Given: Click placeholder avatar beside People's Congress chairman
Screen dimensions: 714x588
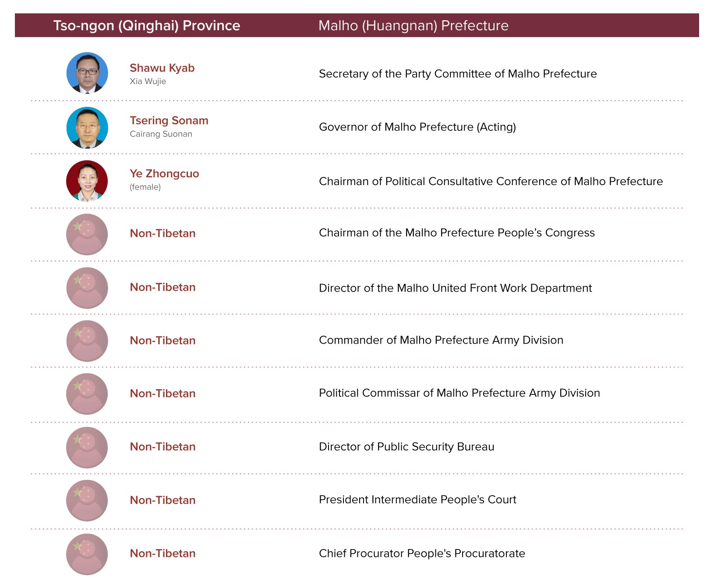Looking at the screenshot, I should [87, 234].
